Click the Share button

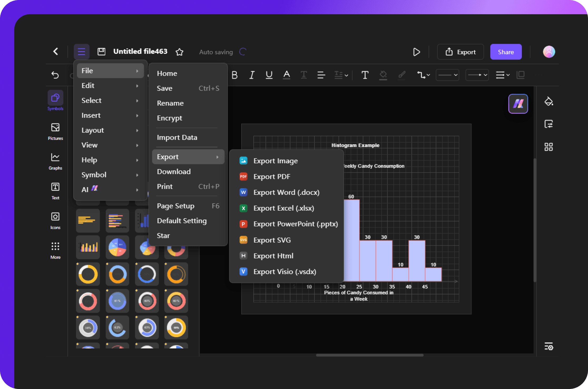click(x=505, y=52)
